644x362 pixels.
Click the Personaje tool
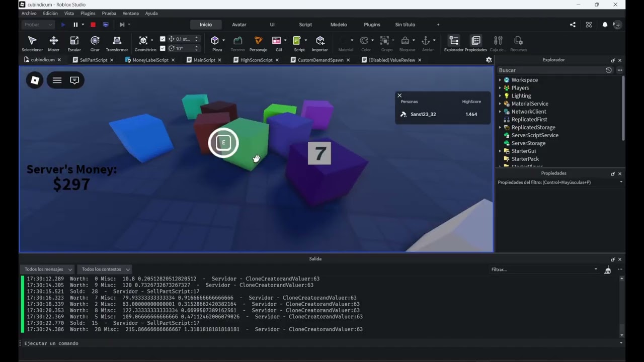(258, 44)
